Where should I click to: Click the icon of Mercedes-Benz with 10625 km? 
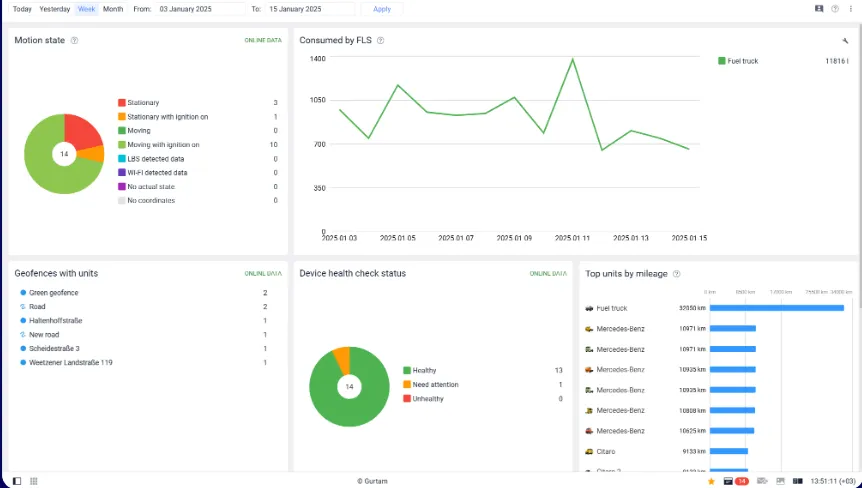coord(589,431)
